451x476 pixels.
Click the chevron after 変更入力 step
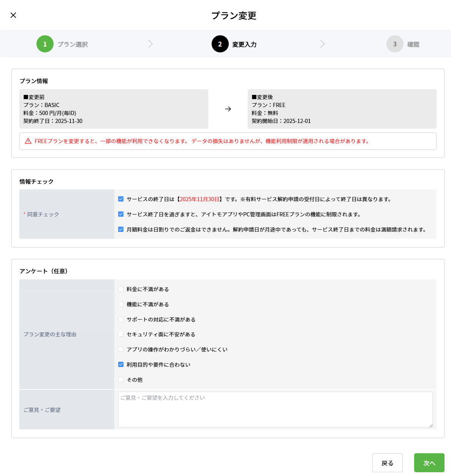pyautogui.click(x=323, y=44)
